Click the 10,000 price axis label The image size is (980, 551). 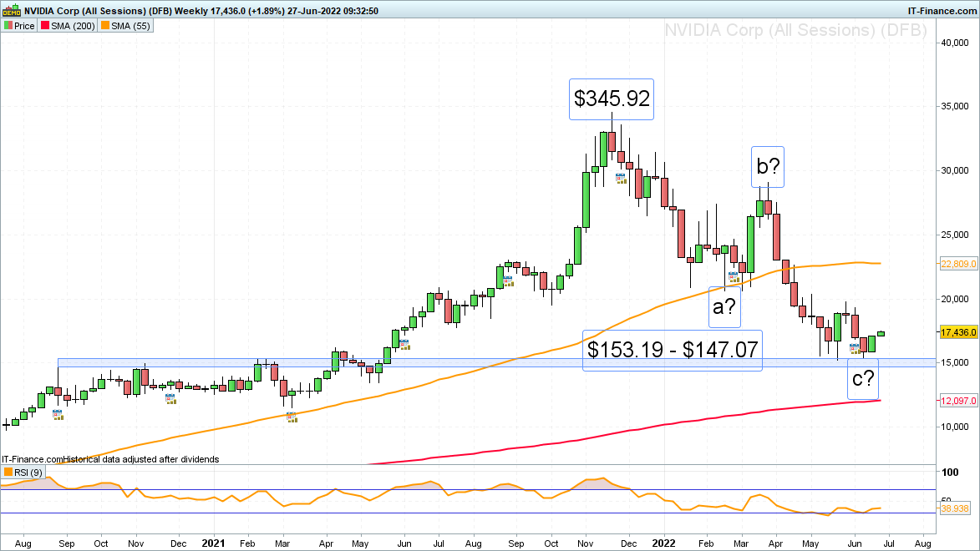(x=955, y=427)
